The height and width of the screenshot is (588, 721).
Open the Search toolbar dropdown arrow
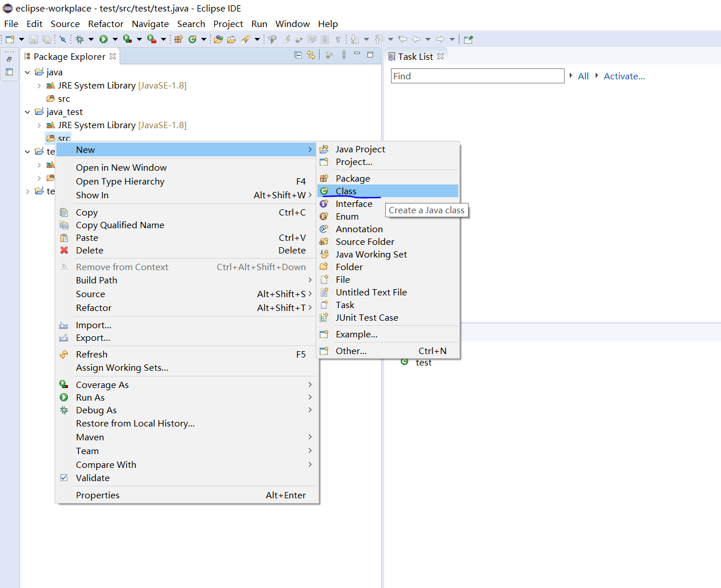tap(257, 39)
